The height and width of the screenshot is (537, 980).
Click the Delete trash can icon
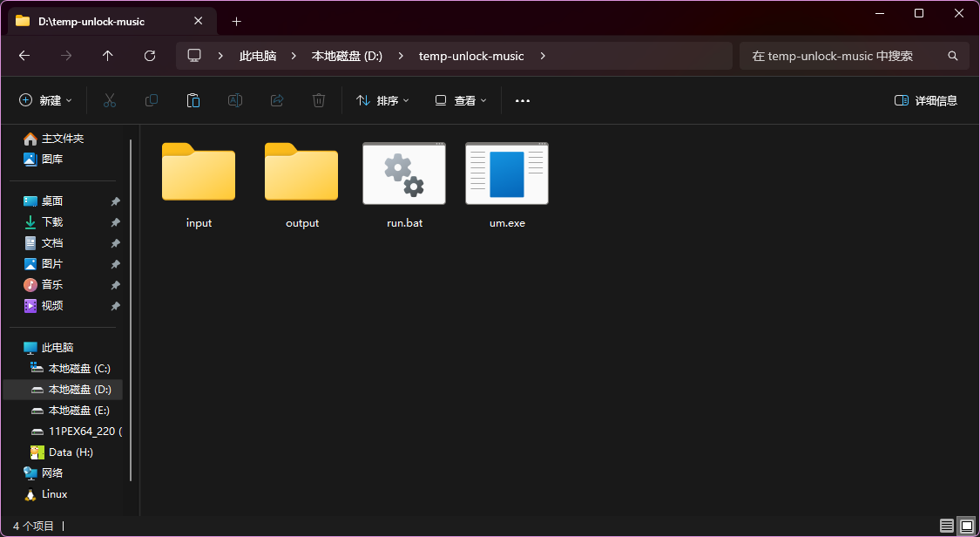(319, 100)
